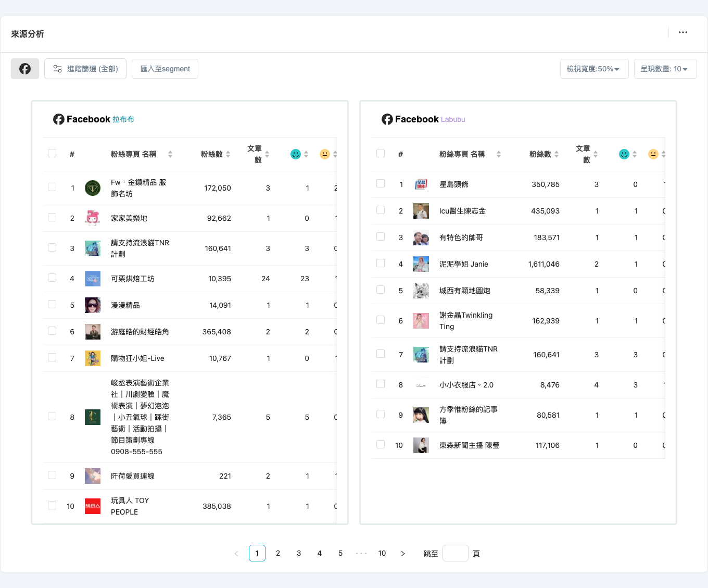
Task: Click the next page arrow
Action: coord(403,553)
